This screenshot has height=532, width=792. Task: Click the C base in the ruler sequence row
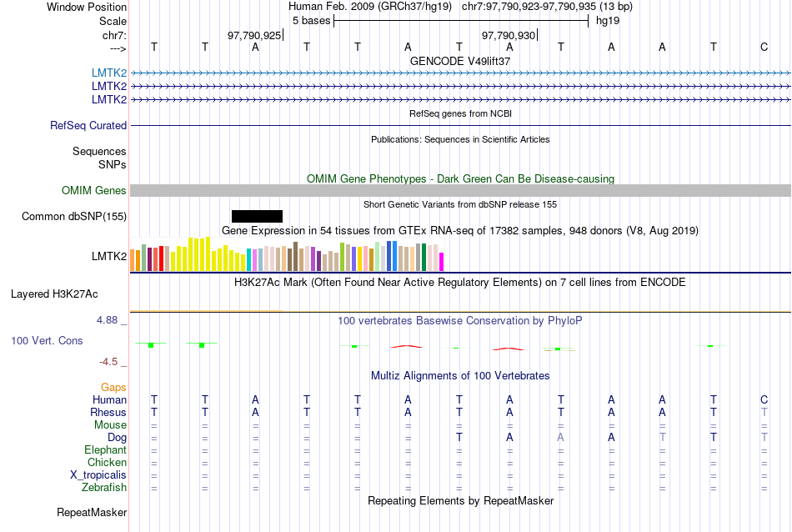tap(764, 47)
